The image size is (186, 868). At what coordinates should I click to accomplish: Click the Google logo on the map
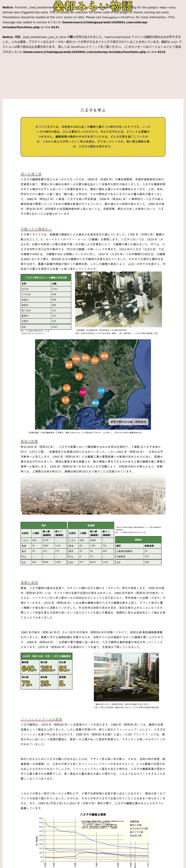(77, 428)
